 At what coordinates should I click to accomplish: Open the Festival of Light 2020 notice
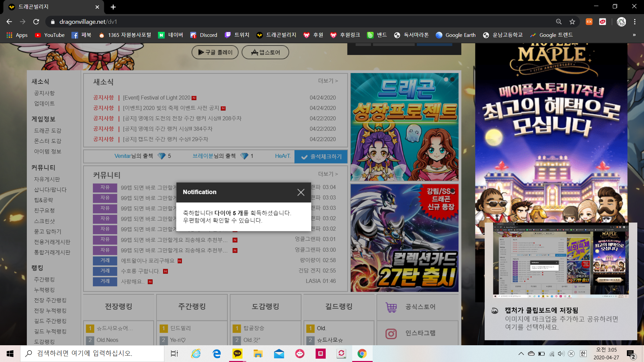[x=156, y=98]
